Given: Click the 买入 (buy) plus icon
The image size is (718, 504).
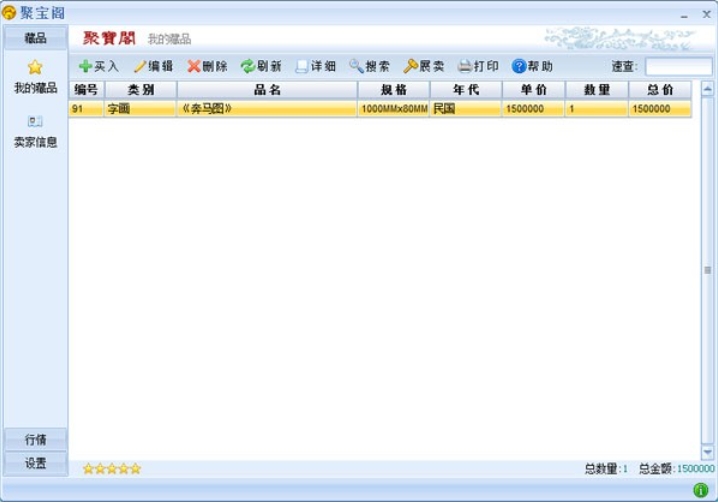Looking at the screenshot, I should pyautogui.click(x=86, y=66).
